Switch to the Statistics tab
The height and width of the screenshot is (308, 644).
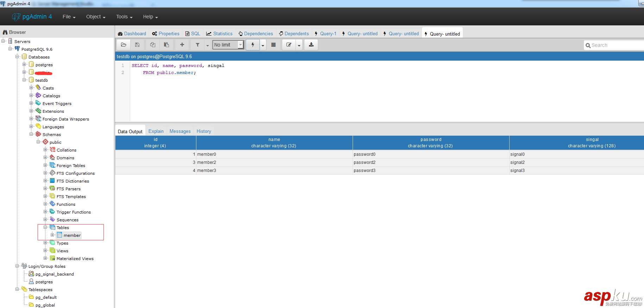click(x=219, y=33)
